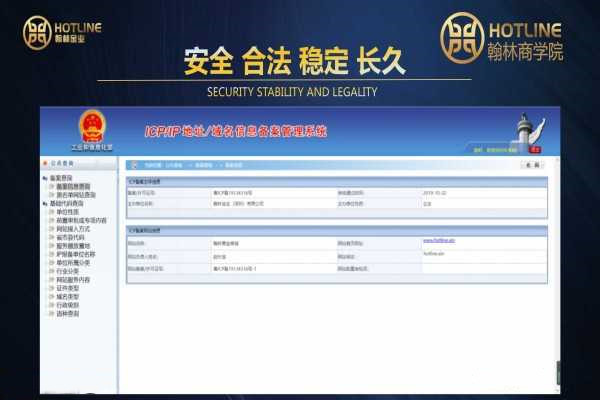
Task: Open 黑名单网站查询 in the sidebar
Action: pos(76,195)
